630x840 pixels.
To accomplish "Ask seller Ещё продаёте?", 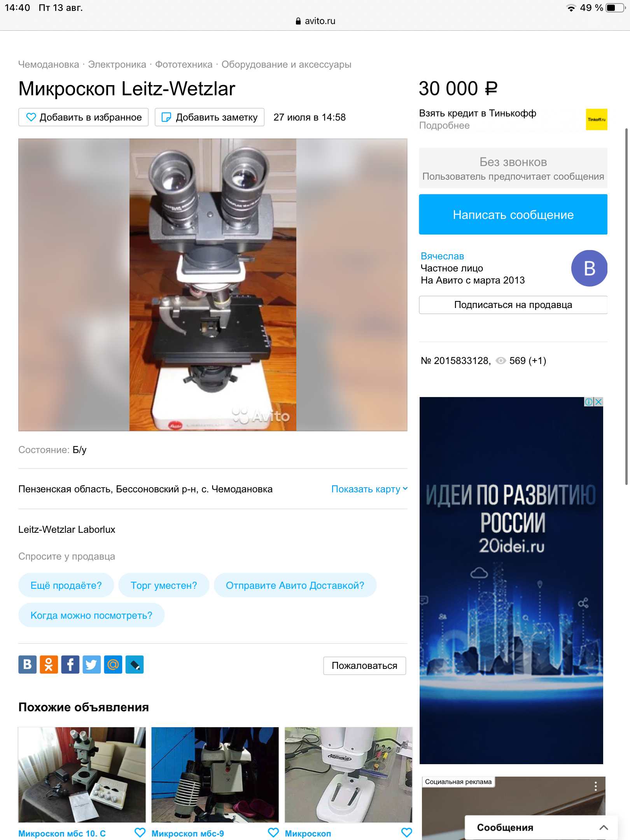I will coord(66,585).
